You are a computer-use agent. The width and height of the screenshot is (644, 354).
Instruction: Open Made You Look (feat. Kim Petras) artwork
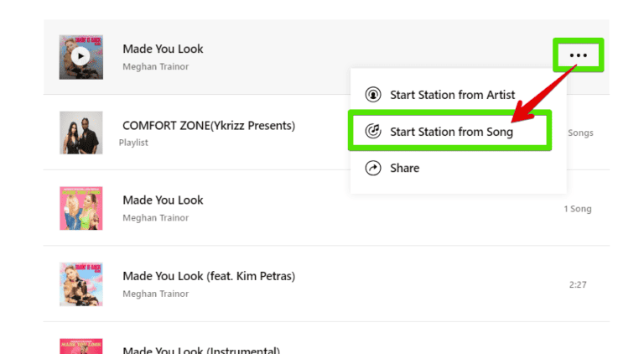pyautogui.click(x=80, y=284)
